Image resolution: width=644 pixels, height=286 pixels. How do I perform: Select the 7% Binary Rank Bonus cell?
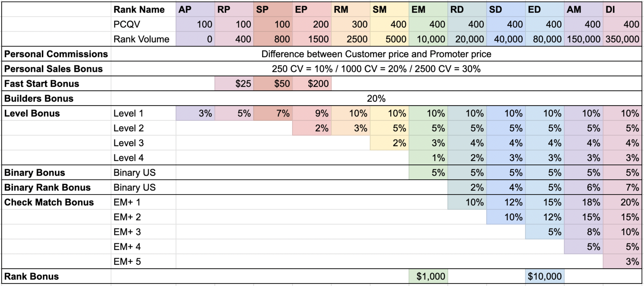(x=622, y=187)
